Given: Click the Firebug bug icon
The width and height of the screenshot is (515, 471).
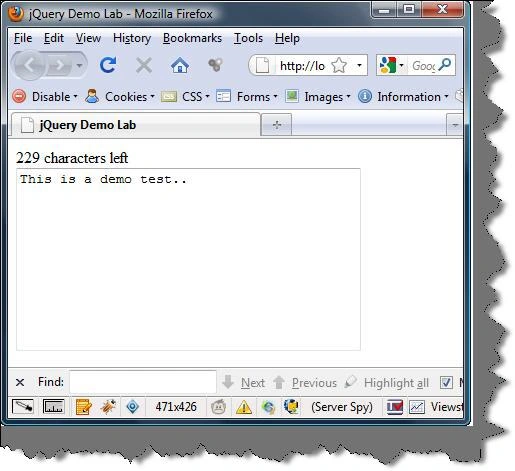Looking at the screenshot, I should 108,407.
